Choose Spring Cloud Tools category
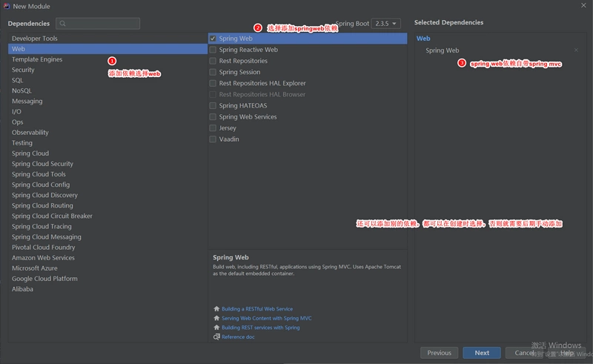The height and width of the screenshot is (364, 593). [x=107, y=174]
